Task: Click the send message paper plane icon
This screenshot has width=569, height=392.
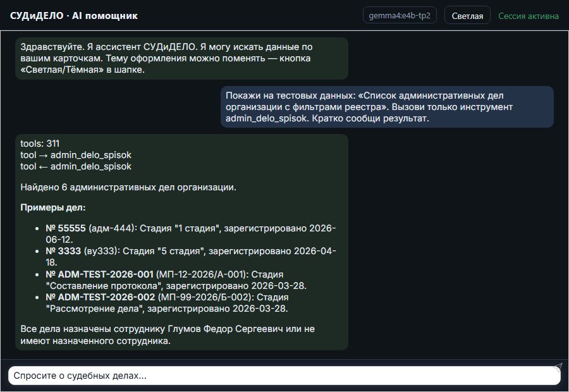Action: click(x=558, y=367)
